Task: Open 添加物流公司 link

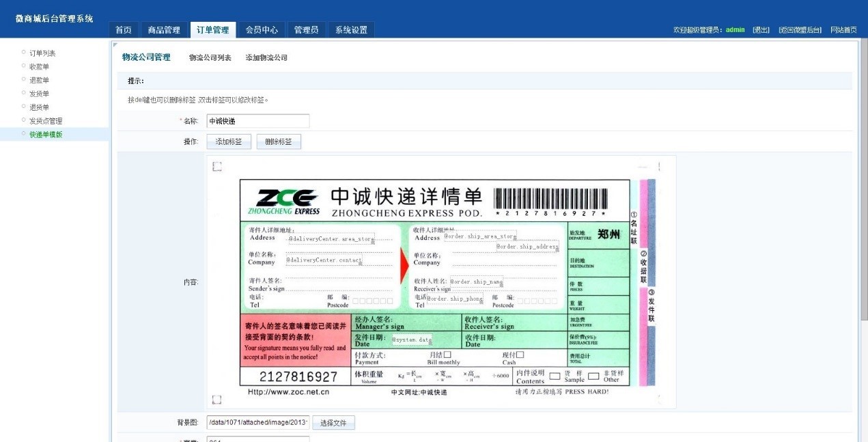Action: coord(266,57)
